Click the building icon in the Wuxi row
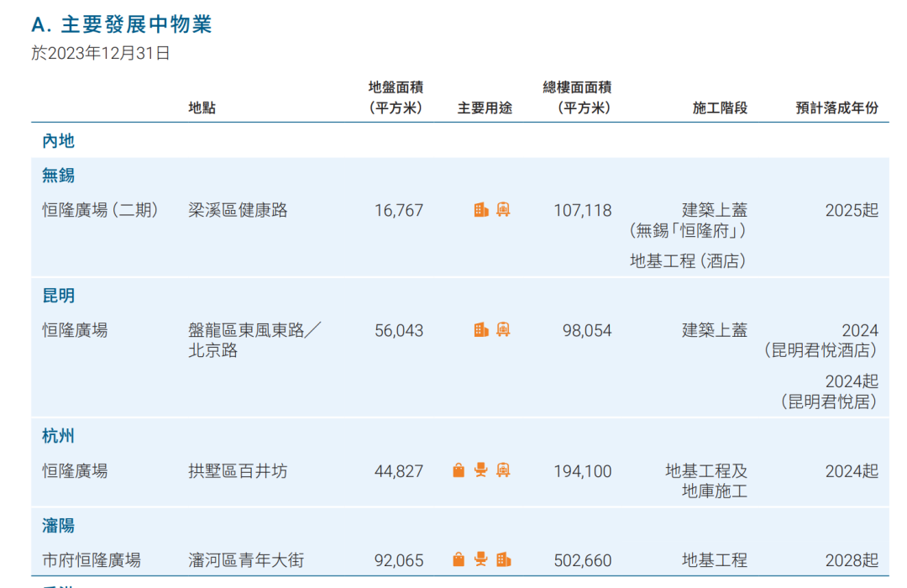Viewport: 907px width, 588px height. point(481,210)
